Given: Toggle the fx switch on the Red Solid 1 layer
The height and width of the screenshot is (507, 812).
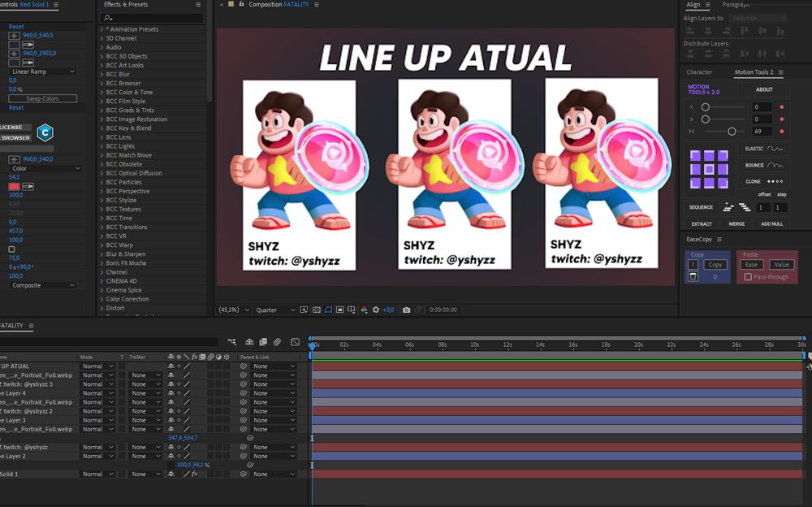Looking at the screenshot, I should [195, 474].
